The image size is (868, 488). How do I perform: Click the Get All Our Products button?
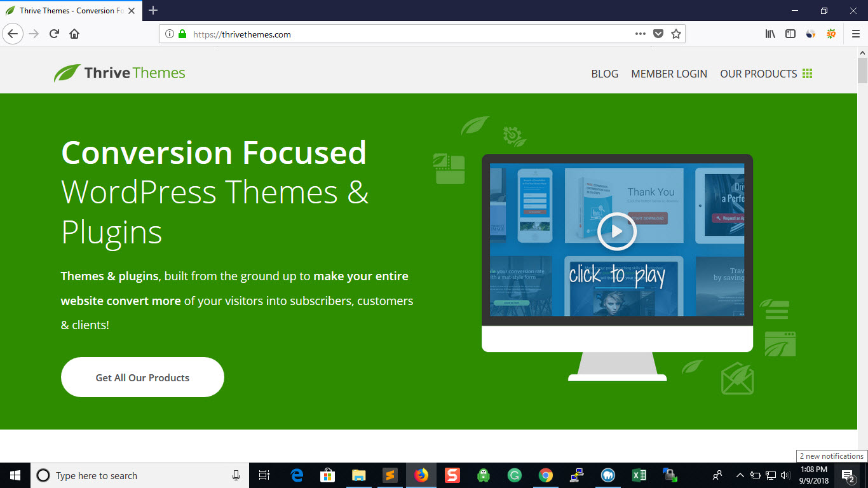point(142,377)
